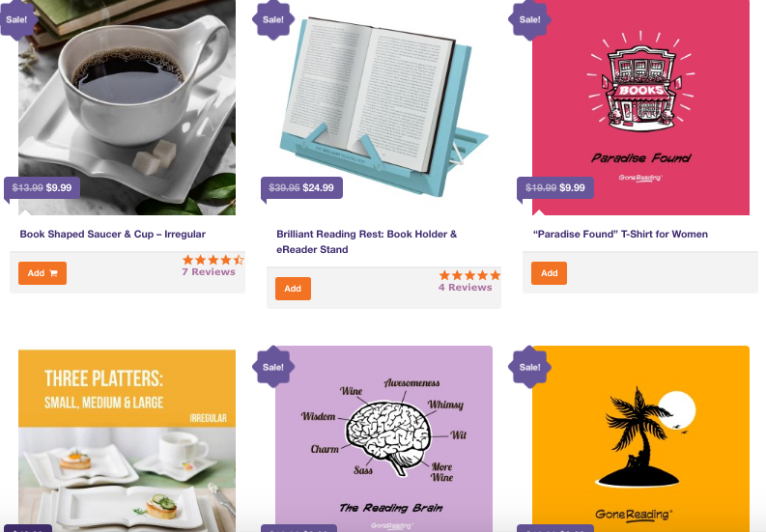View the 4 Reviews link
Viewport: 766px width, 532px height.
(x=465, y=288)
